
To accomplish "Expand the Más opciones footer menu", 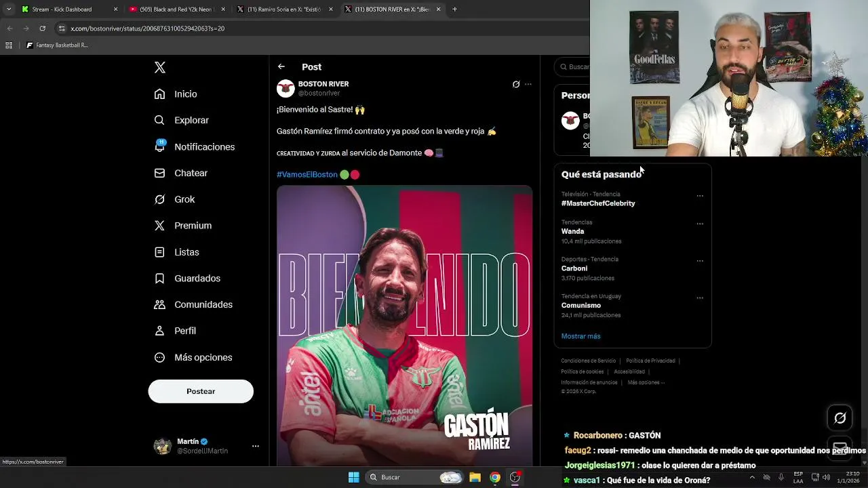I will pyautogui.click(x=646, y=382).
